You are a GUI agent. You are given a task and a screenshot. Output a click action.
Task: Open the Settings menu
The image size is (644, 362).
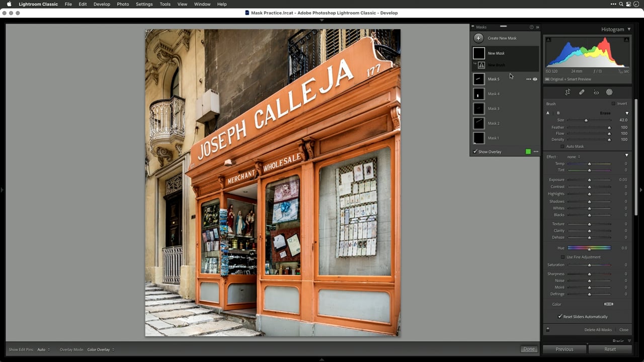144,4
